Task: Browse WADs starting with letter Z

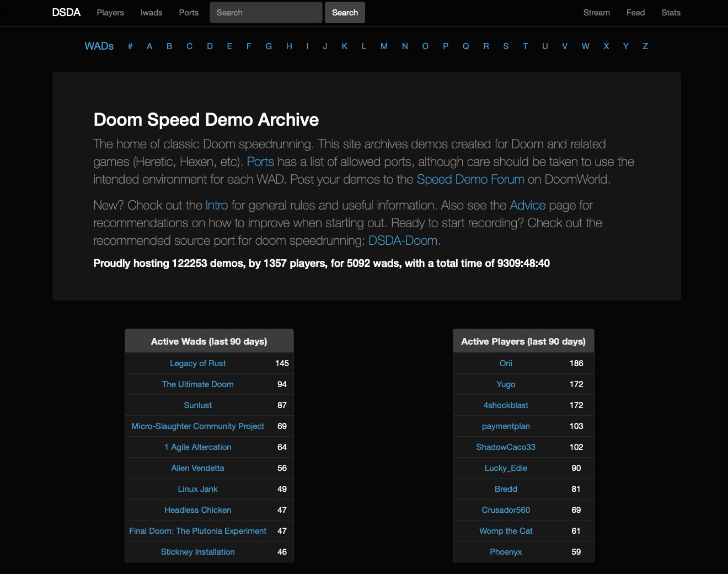Action: pyautogui.click(x=645, y=46)
